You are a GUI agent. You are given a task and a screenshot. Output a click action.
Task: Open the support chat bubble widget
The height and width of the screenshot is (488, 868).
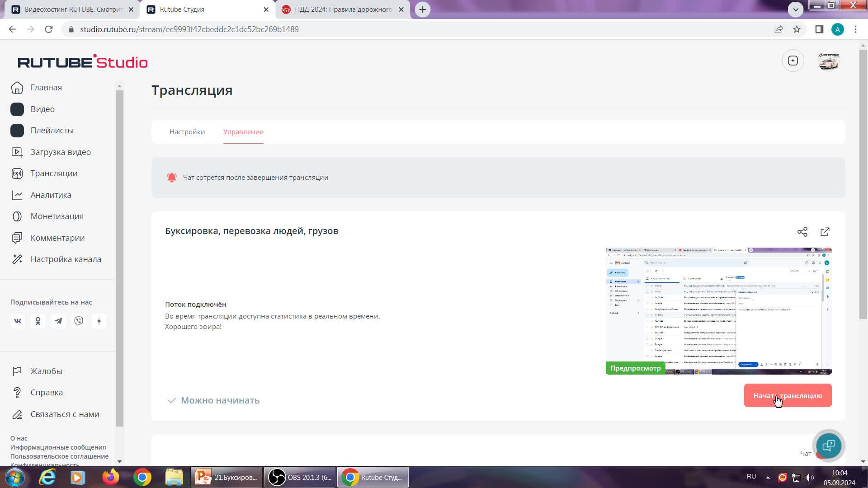tap(829, 446)
